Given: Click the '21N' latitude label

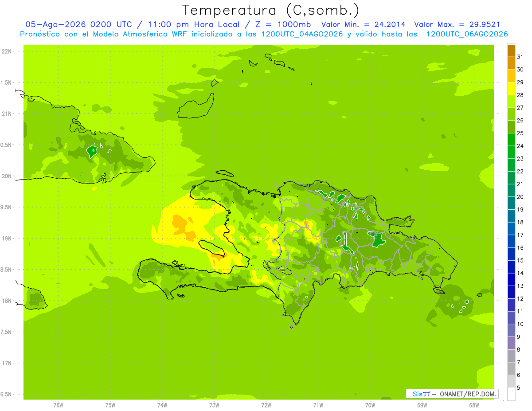Looking at the screenshot, I should coord(8,114).
